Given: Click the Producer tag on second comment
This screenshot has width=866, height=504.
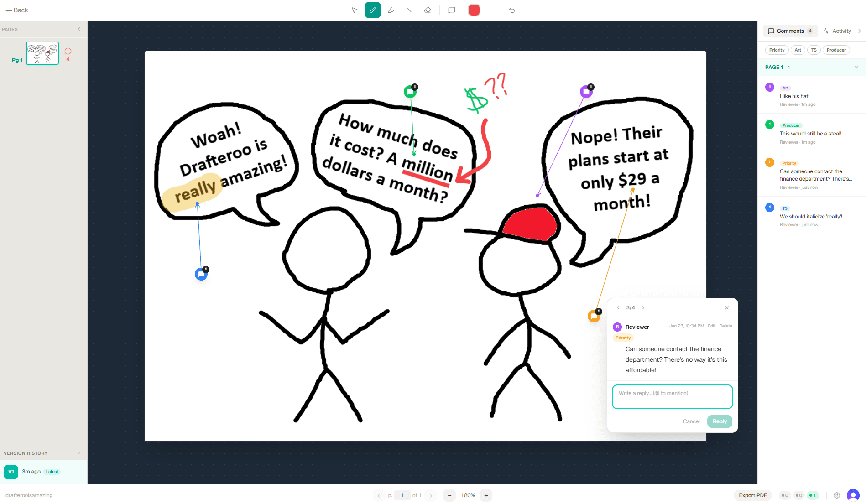Looking at the screenshot, I should click(791, 125).
